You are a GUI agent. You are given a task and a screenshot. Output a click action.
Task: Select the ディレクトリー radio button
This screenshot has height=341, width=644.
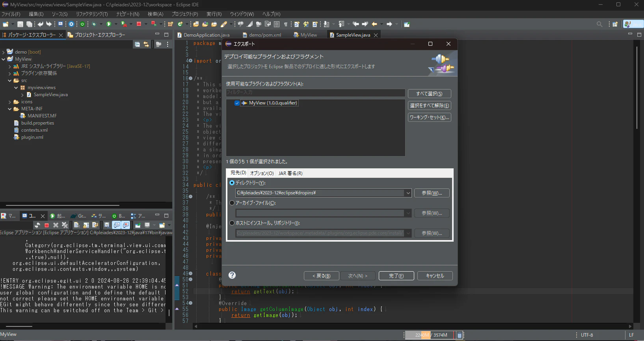pyautogui.click(x=232, y=183)
